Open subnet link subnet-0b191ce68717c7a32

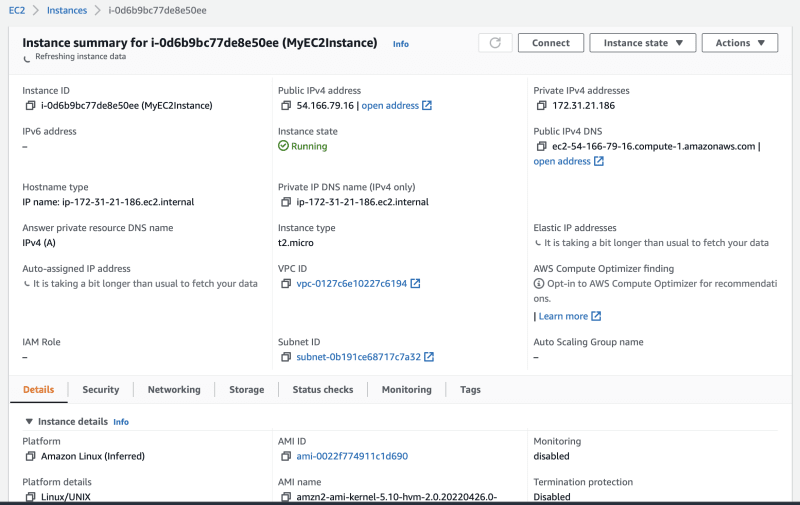pyautogui.click(x=359, y=357)
